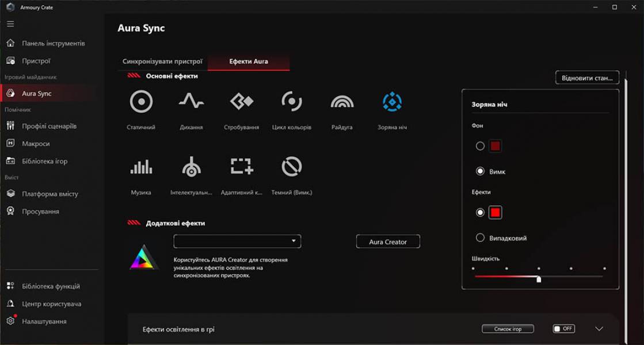Collapse the sidebar with the hamburger icon

click(x=10, y=24)
